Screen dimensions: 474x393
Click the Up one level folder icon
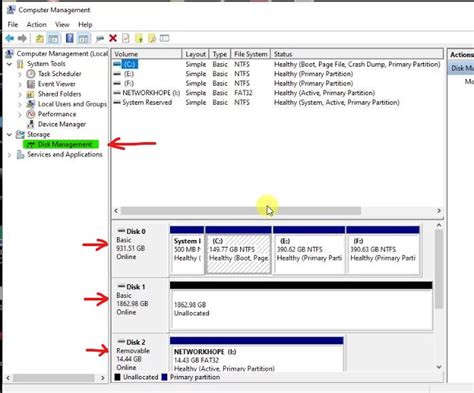click(x=40, y=39)
